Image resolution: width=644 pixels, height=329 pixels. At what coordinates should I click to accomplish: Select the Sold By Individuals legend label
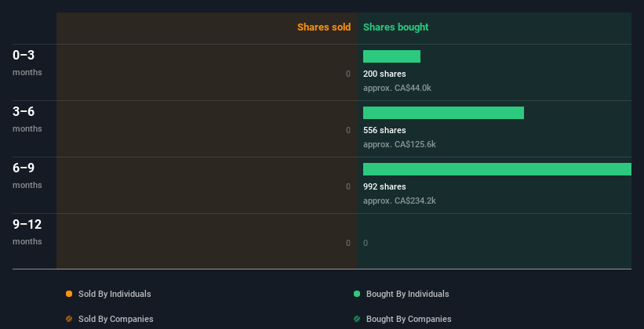[x=115, y=294]
